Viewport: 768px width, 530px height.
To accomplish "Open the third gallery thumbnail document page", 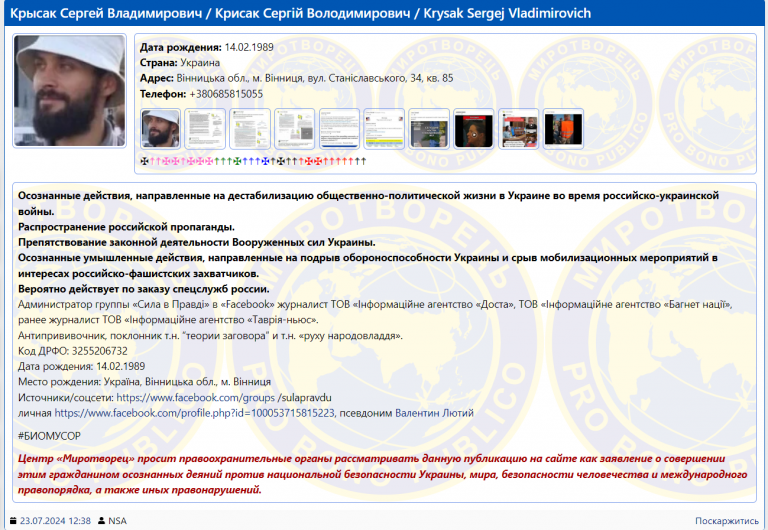I will click(x=250, y=129).
